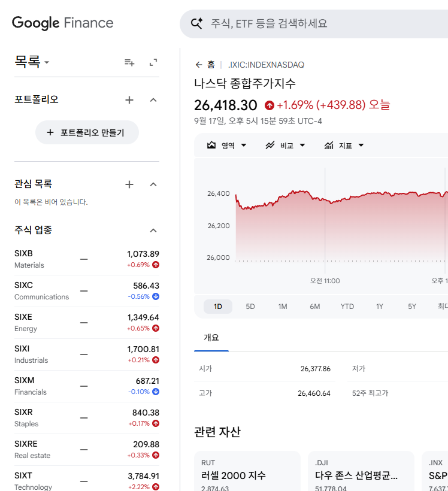
Task: Select the 1D time range
Action: click(x=218, y=307)
